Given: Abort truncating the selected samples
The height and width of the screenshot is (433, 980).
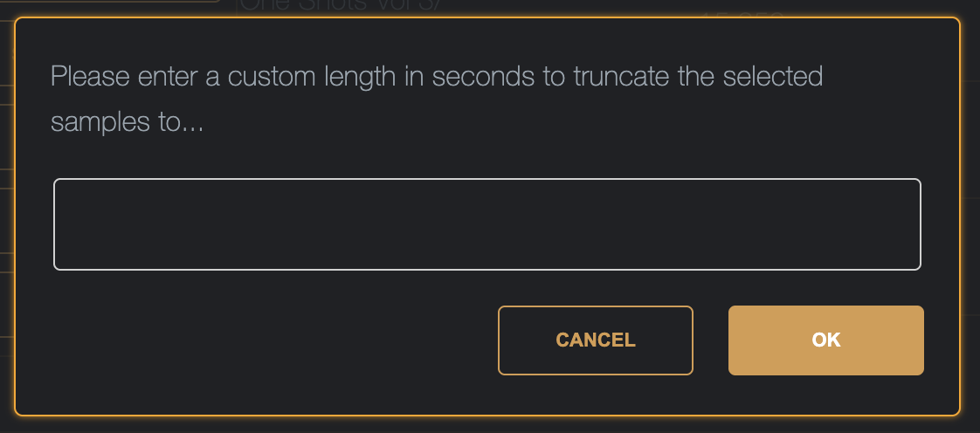Looking at the screenshot, I should tap(595, 340).
